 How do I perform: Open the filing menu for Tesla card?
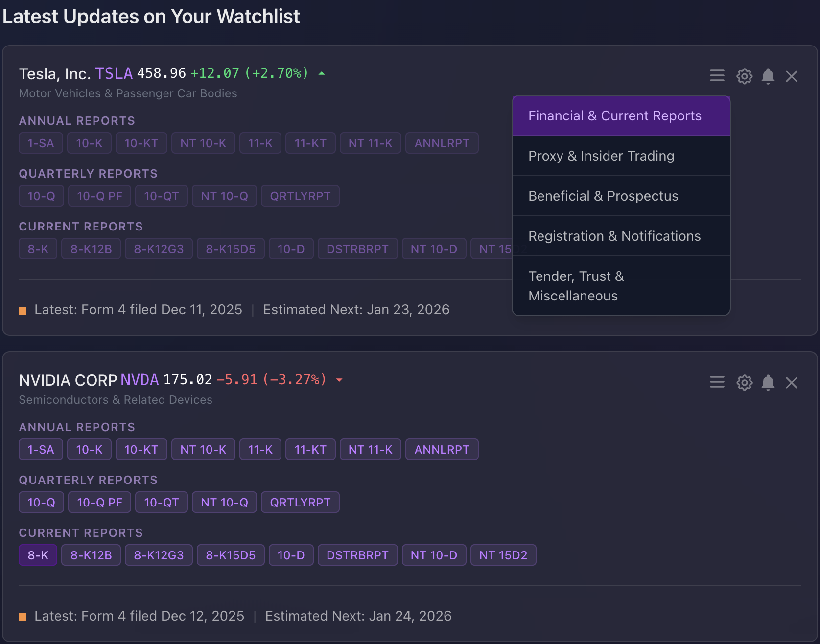717,76
